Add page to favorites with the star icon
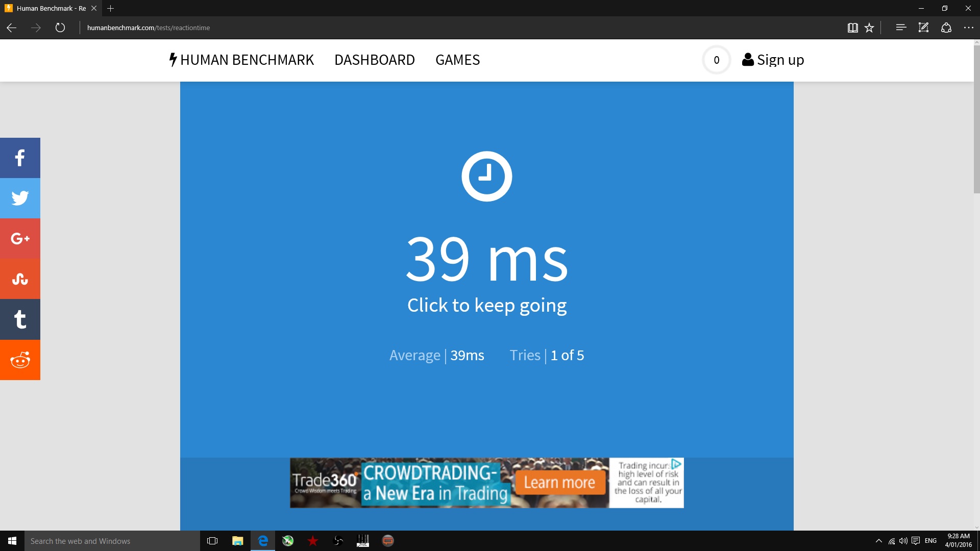This screenshot has width=980, height=551. [869, 28]
